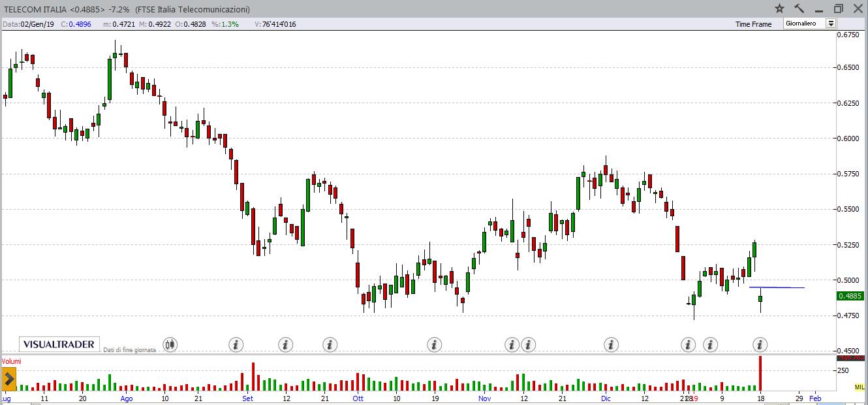Screen dimensions: 868x405
Task: Click the Ago month label on axis
Action: [x=127, y=398]
